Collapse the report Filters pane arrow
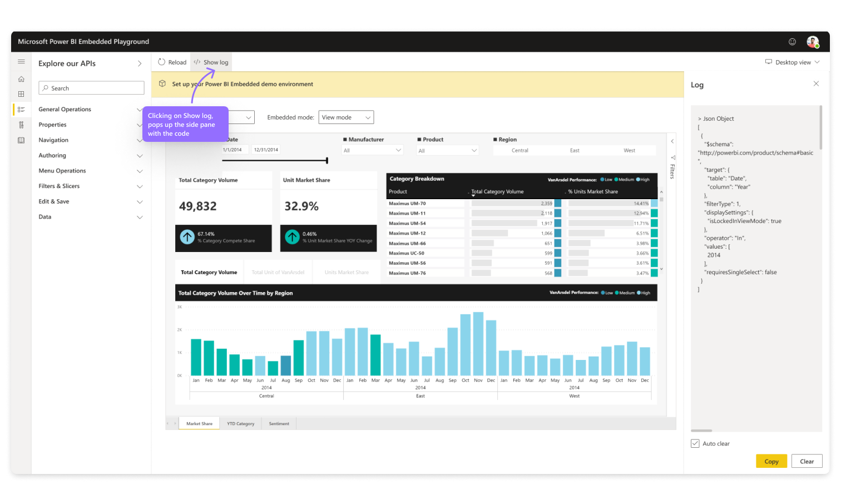 672,141
